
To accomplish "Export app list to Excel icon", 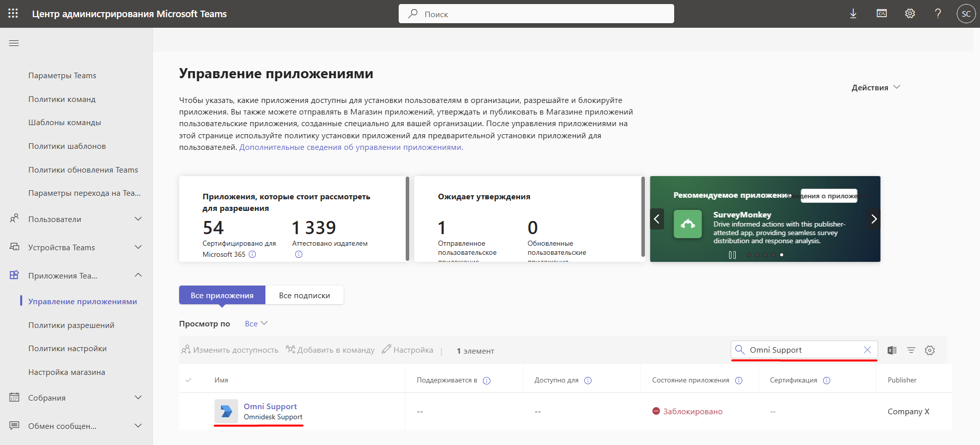I will 892,350.
